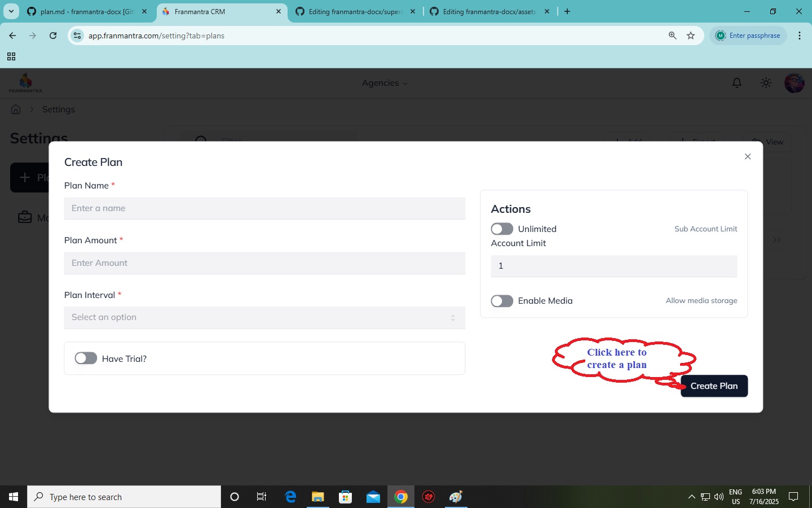812x508 pixels.
Task: Reload the page with the refresh icon
Action: click(x=53, y=36)
